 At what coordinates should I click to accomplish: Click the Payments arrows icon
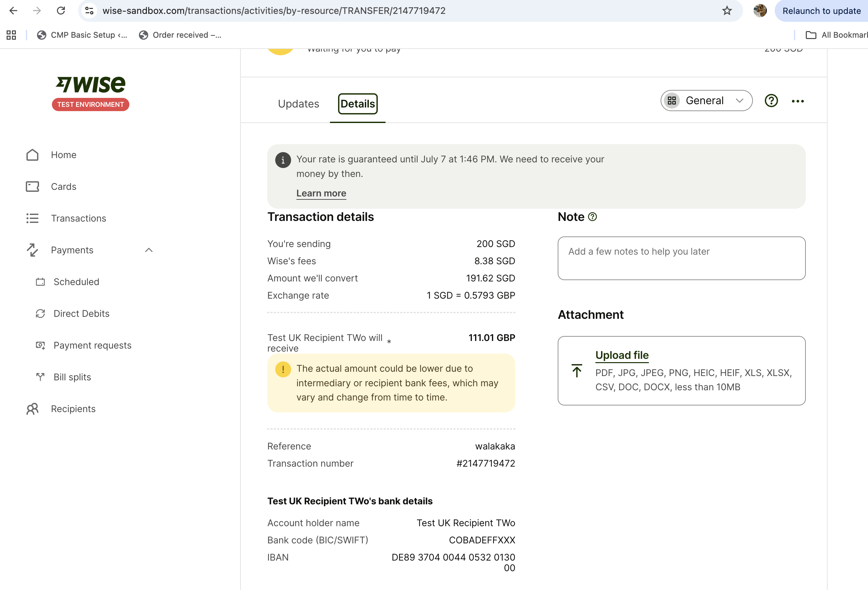click(32, 250)
